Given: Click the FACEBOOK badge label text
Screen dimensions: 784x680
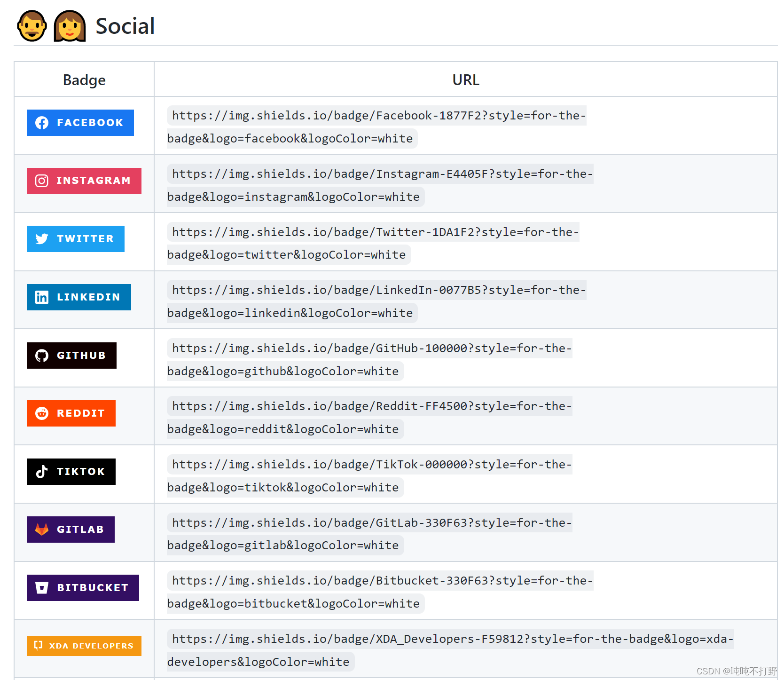Looking at the screenshot, I should [x=90, y=123].
